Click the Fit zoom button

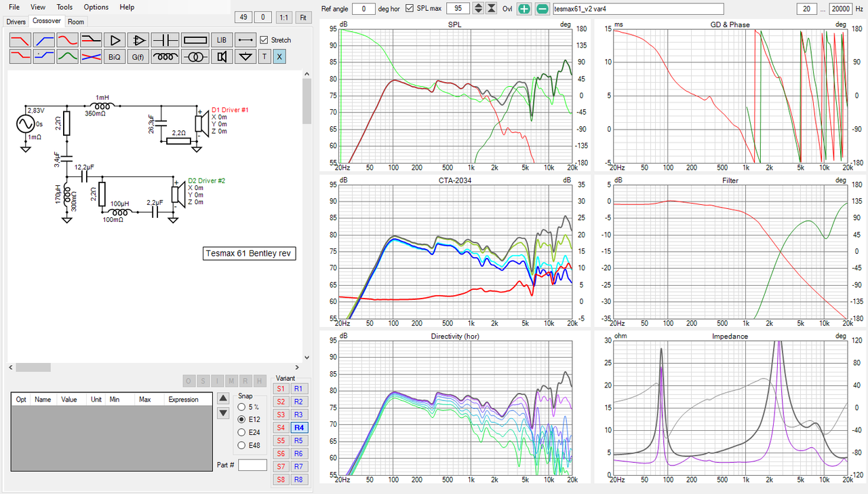(302, 18)
